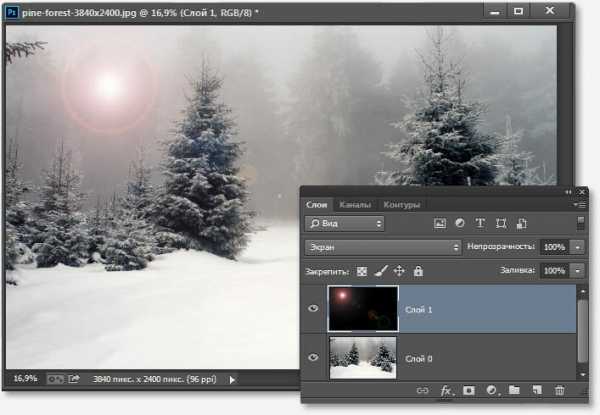Open the Layers panel flyout menu
Image resolution: width=600 pixels, height=415 pixels.
pos(580,205)
